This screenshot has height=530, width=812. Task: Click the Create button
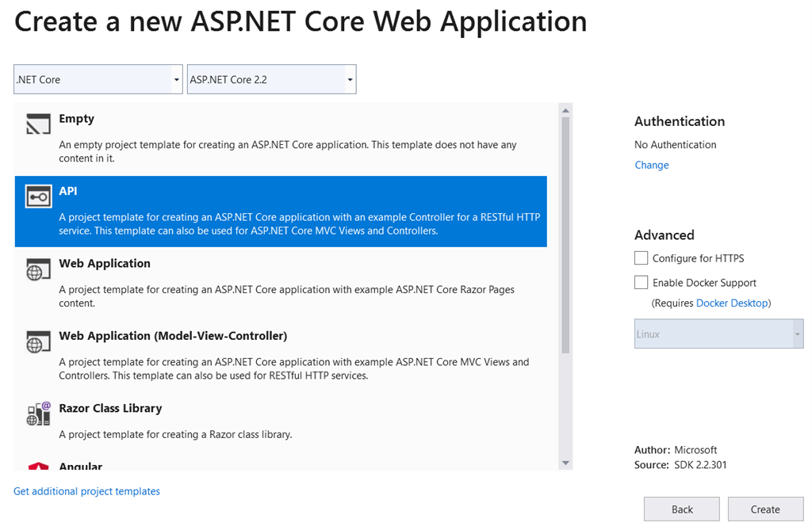click(765, 509)
